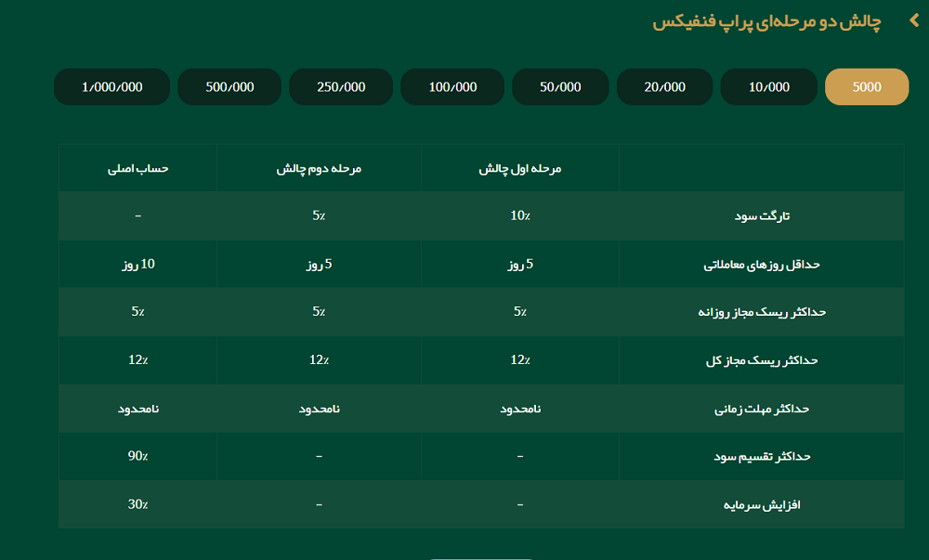Select the 20/000 challenge option
929x560 pixels.
(x=664, y=85)
